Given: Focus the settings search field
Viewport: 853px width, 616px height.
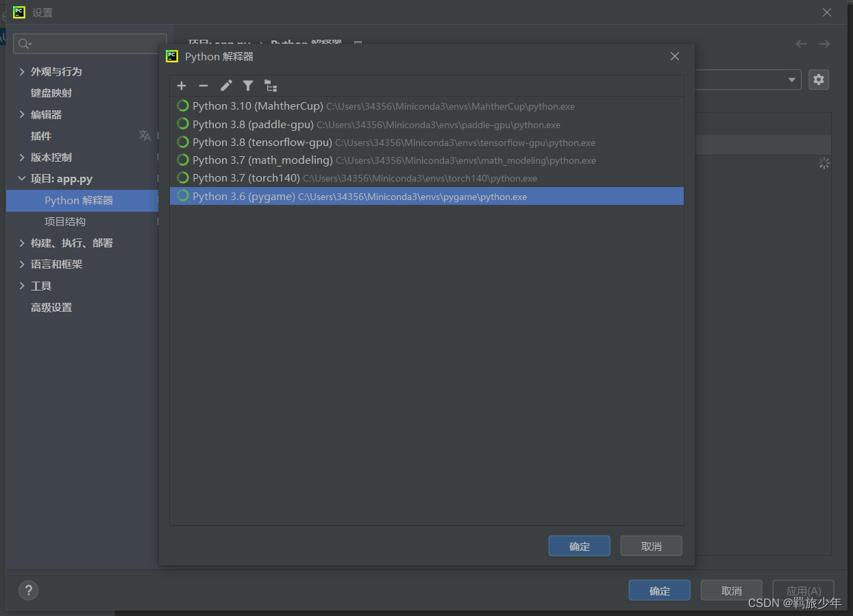Looking at the screenshot, I should pyautogui.click(x=90, y=44).
